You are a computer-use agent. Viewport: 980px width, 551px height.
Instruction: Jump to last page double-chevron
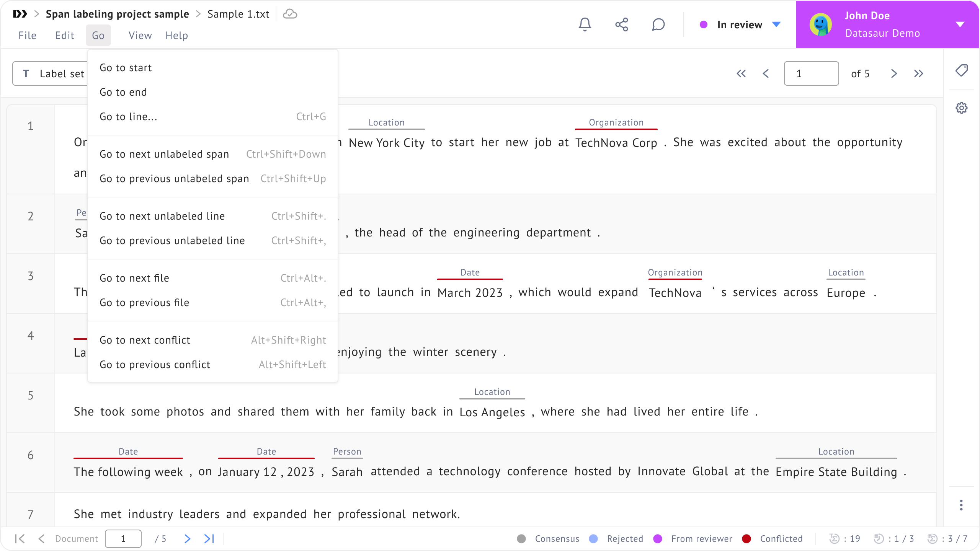coord(919,73)
